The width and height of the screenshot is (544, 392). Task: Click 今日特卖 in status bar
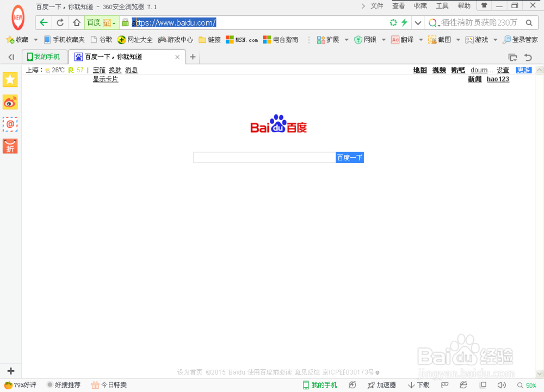coord(109,385)
